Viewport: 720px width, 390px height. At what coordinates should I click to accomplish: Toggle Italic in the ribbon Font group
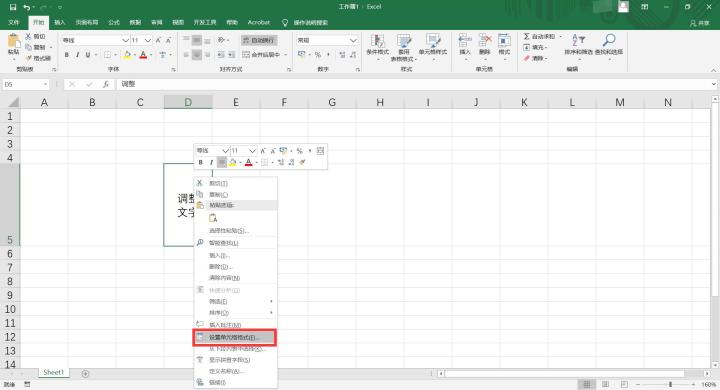tap(77, 55)
